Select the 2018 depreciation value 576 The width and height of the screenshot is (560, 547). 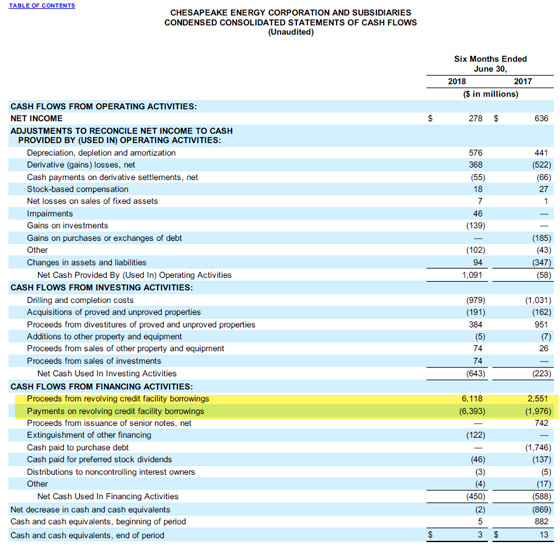(475, 153)
